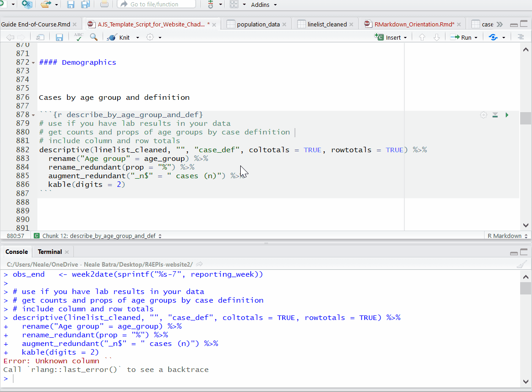
Task: Jump to the previous code chunk
Action: click(422, 37)
